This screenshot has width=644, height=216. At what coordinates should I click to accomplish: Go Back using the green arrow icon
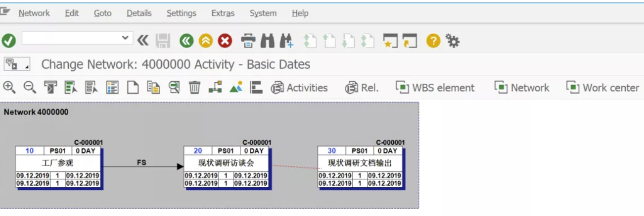point(186,41)
